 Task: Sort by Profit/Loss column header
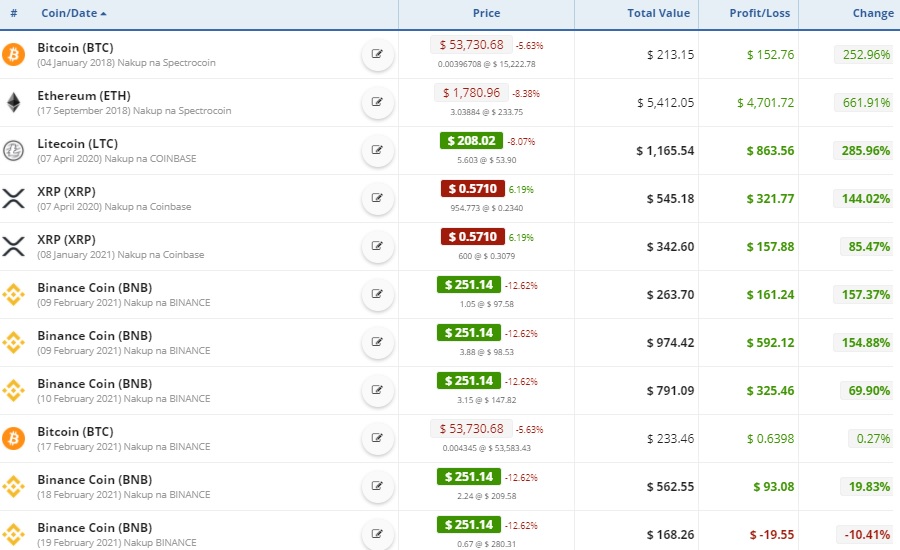click(759, 13)
